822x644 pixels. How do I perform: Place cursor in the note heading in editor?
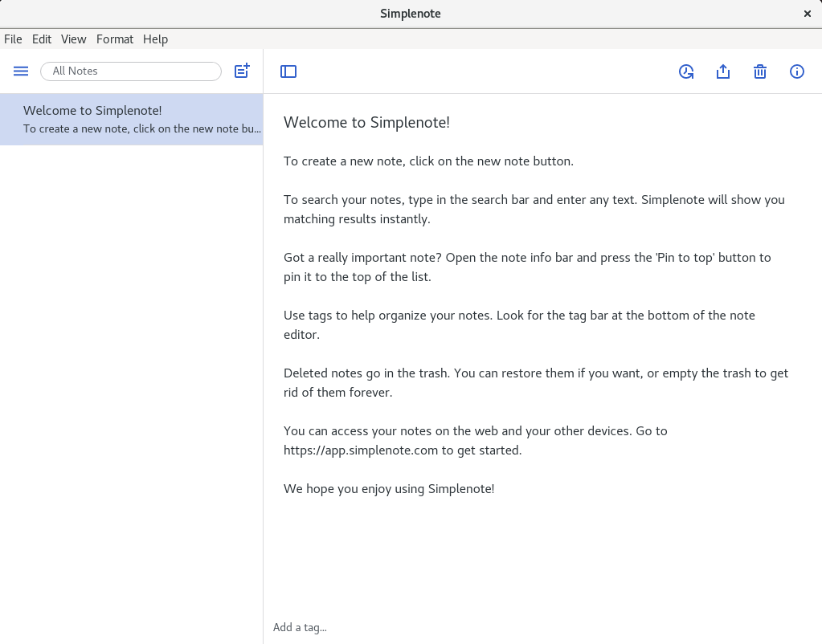366,122
